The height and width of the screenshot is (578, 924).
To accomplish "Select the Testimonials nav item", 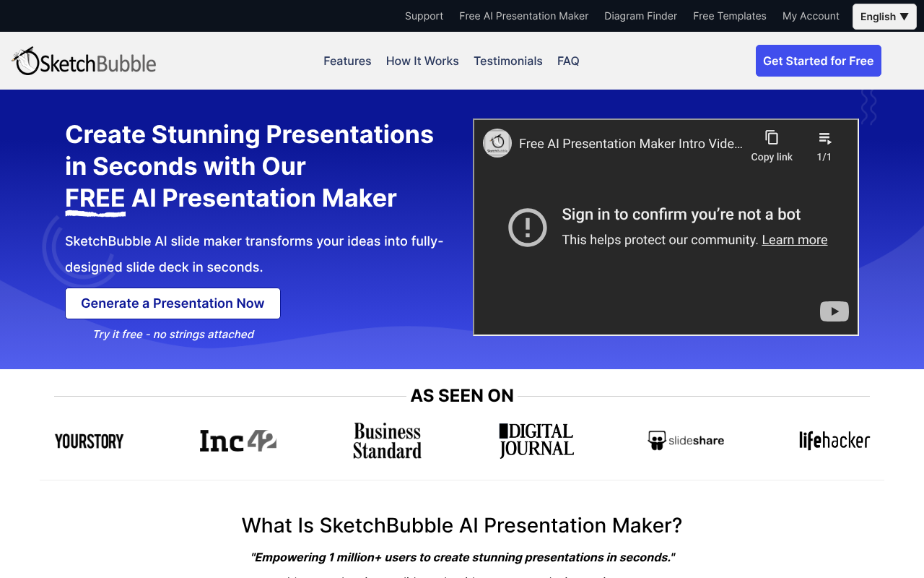I will pos(508,61).
